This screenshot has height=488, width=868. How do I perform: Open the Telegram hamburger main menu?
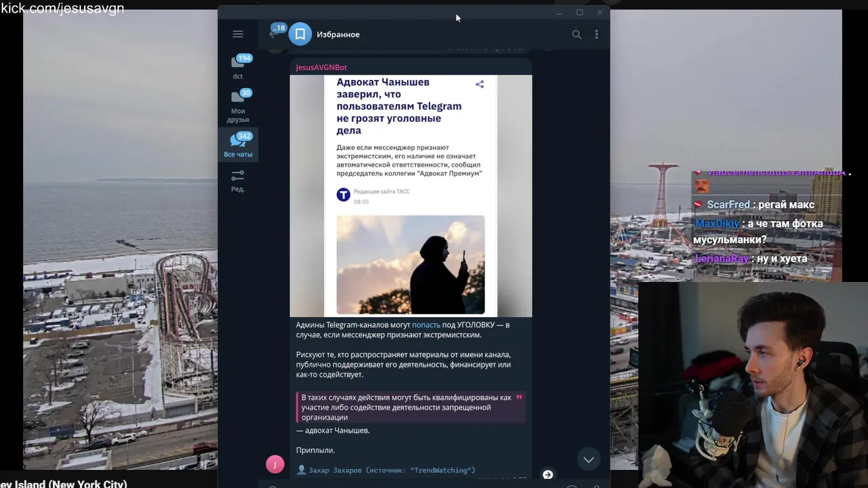(x=237, y=34)
